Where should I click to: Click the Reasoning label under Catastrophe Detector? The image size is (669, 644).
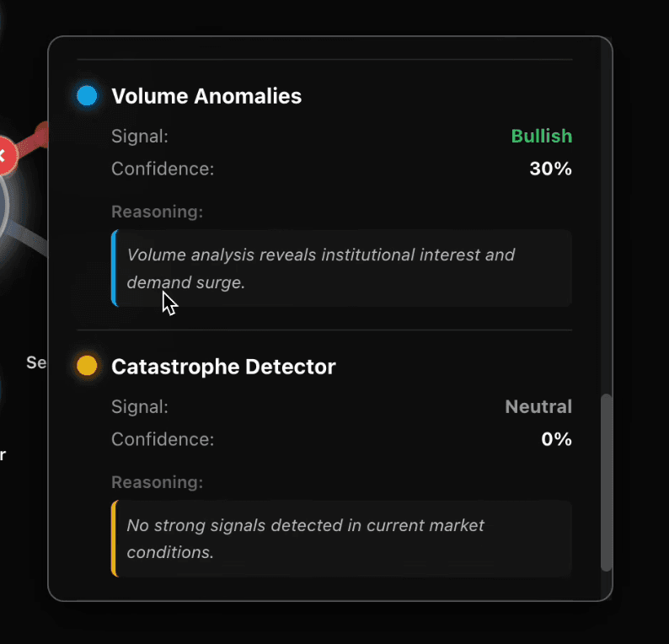157,482
